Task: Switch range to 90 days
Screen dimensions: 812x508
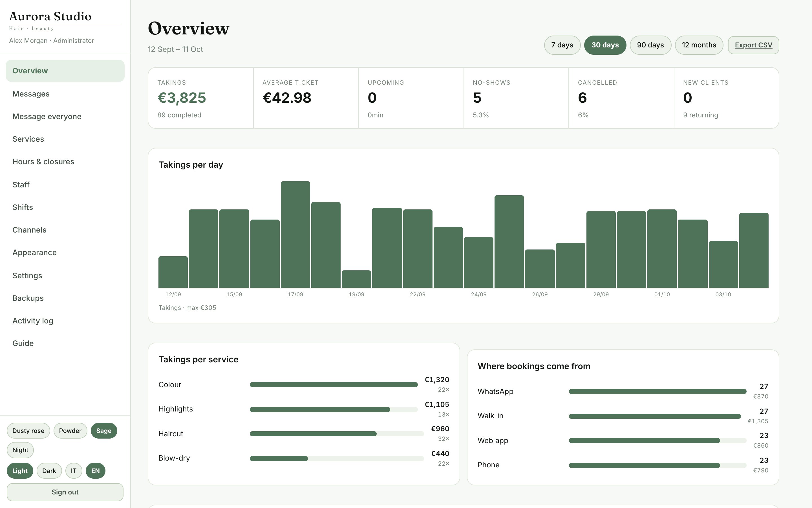Action: 650,45
